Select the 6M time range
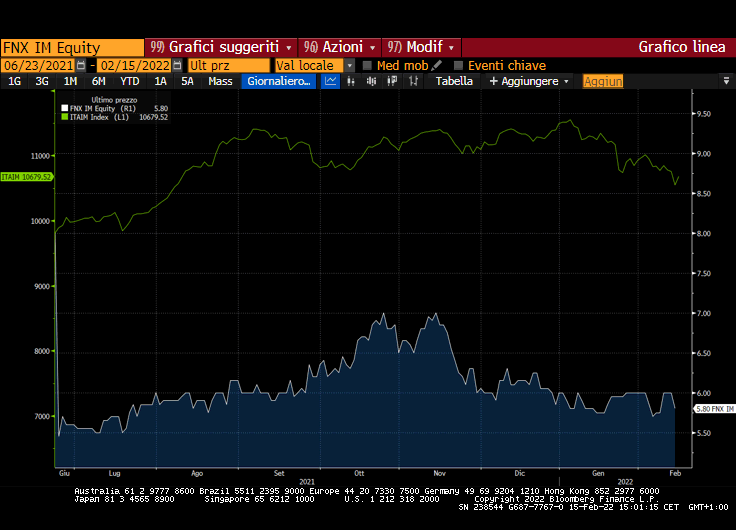The height and width of the screenshot is (530, 736). pos(99,81)
